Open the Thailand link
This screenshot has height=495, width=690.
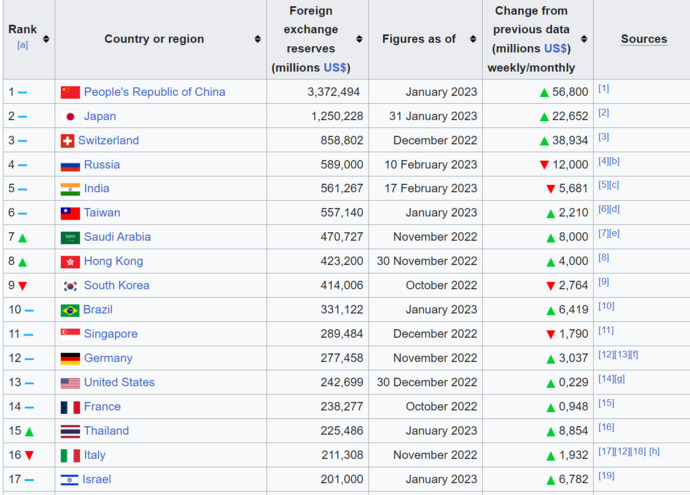click(106, 430)
